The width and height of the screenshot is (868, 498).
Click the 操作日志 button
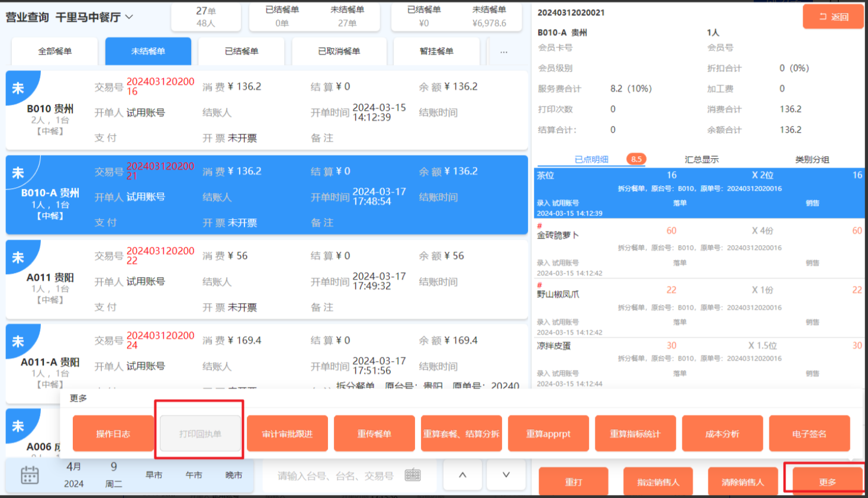coord(113,434)
